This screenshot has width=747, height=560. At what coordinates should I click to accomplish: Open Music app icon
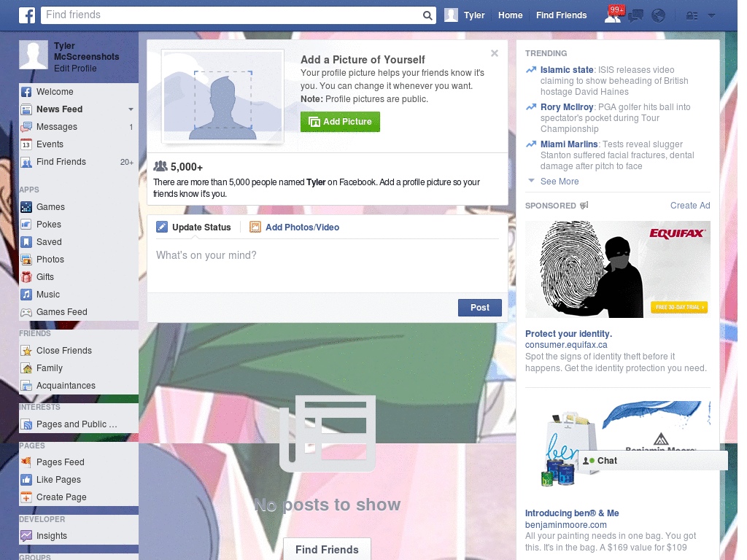coord(26,295)
